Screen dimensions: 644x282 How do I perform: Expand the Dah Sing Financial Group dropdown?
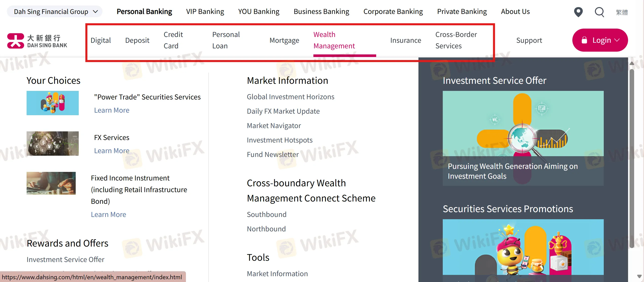coord(54,11)
